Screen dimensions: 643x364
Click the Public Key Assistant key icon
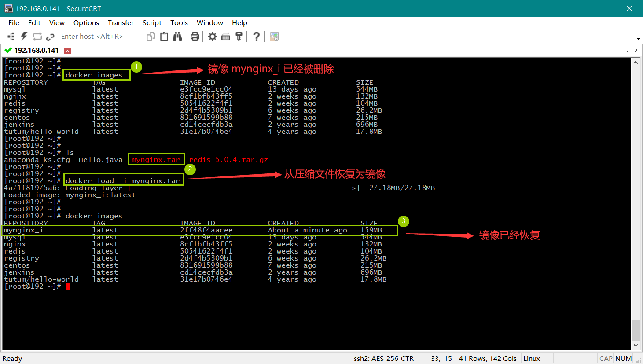click(239, 37)
